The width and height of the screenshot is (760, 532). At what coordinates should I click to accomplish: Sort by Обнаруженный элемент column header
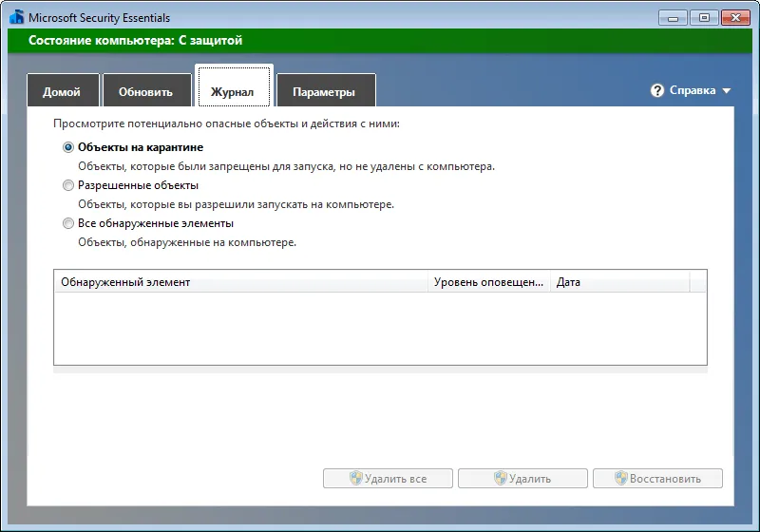coord(241,282)
